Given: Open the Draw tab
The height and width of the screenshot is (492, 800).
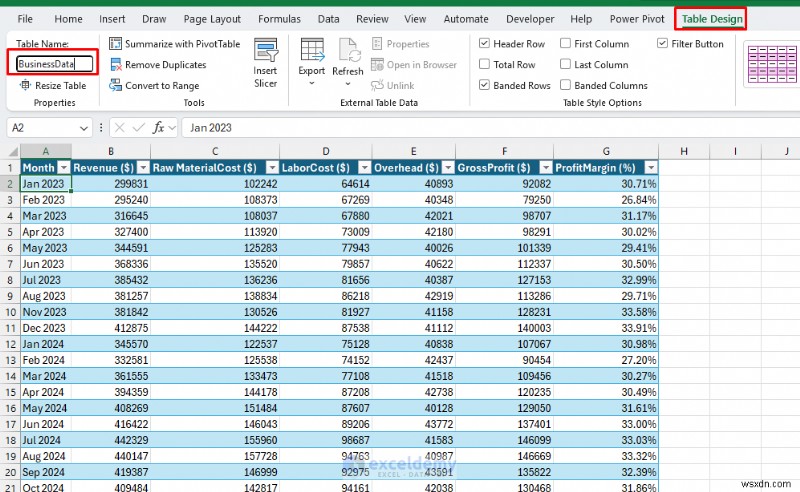Looking at the screenshot, I should pos(154,19).
